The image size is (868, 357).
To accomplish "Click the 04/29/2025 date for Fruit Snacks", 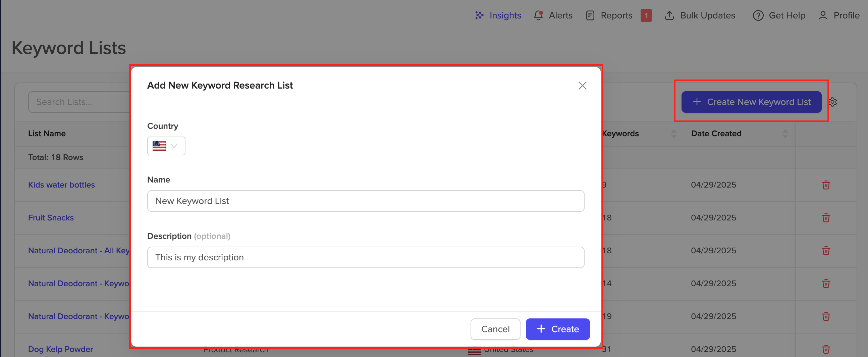I will point(713,218).
